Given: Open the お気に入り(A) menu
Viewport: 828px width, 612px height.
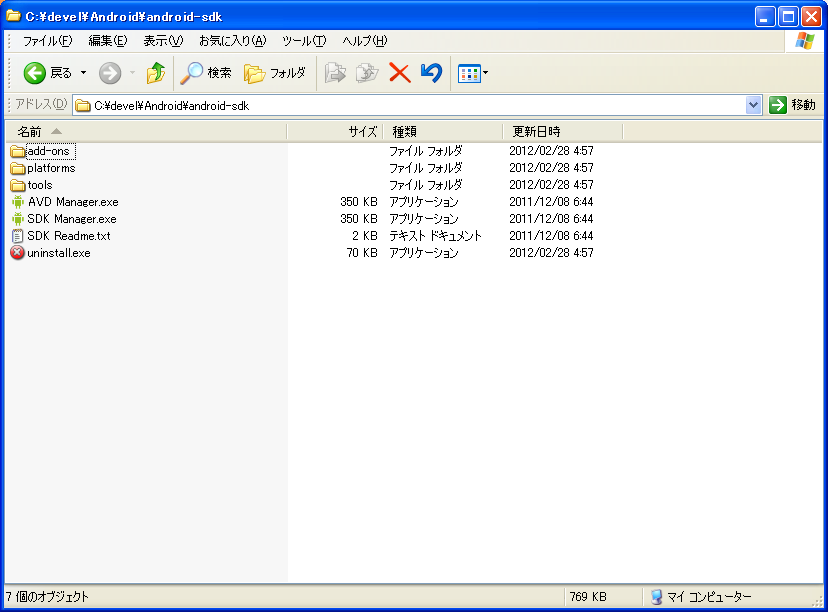Looking at the screenshot, I should (232, 41).
